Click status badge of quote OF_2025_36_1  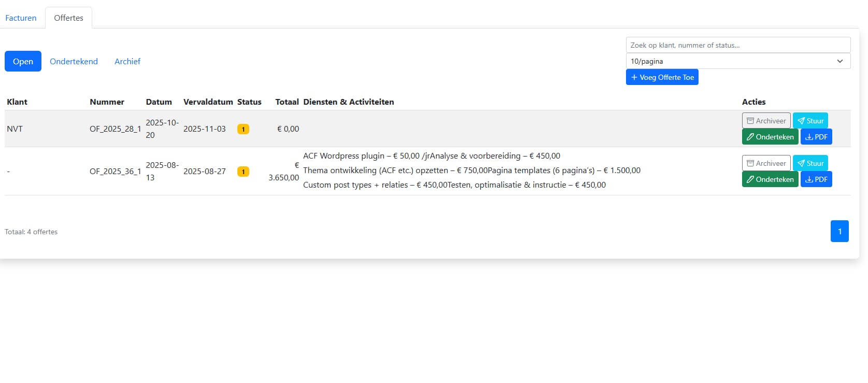coord(243,172)
